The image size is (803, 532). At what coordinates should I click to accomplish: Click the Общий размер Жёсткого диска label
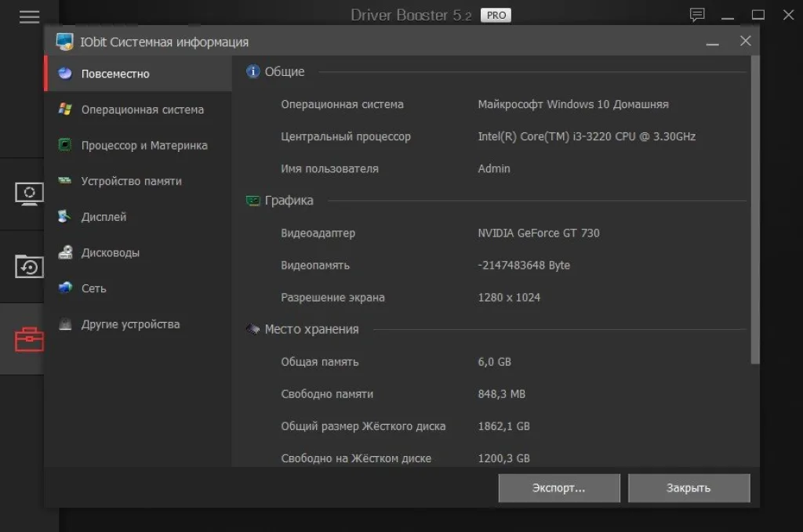click(363, 427)
